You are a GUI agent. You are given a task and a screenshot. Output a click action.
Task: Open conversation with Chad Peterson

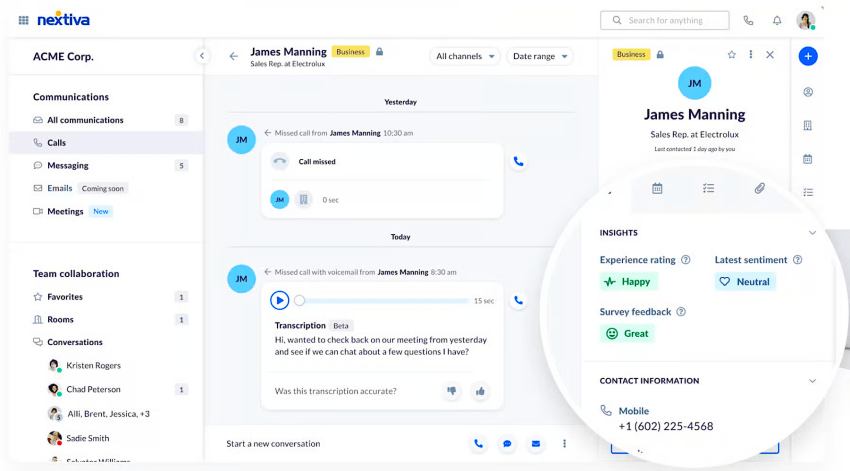(x=93, y=389)
